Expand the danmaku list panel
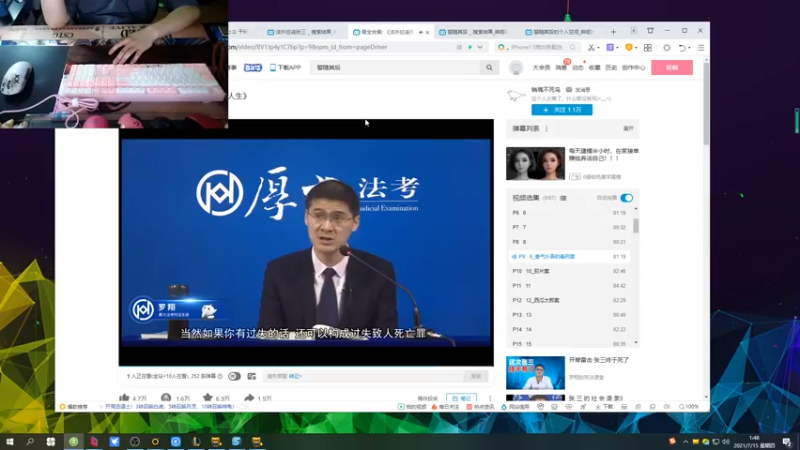800x450 pixels. 628,129
